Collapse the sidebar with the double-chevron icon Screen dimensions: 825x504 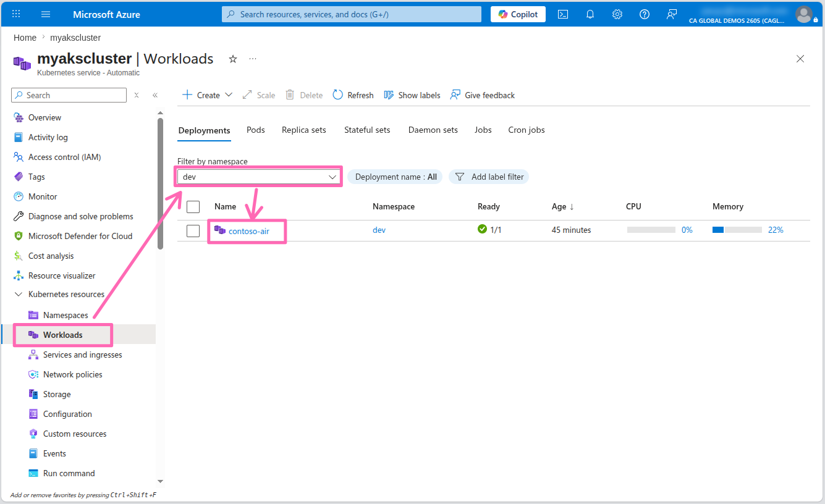click(x=155, y=95)
